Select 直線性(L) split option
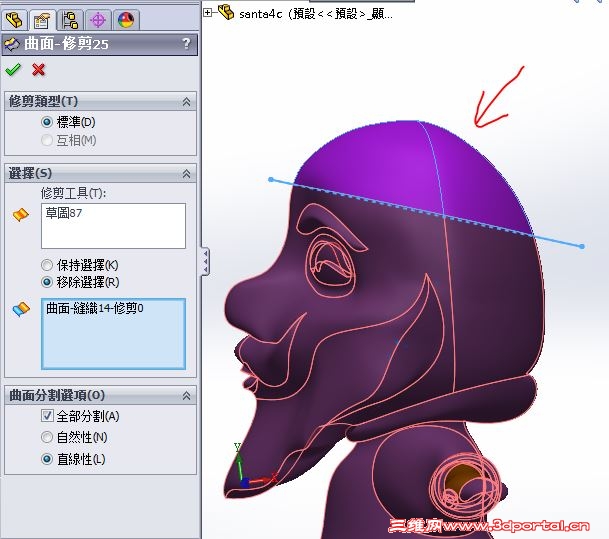The width and height of the screenshot is (609, 539). tap(47, 459)
